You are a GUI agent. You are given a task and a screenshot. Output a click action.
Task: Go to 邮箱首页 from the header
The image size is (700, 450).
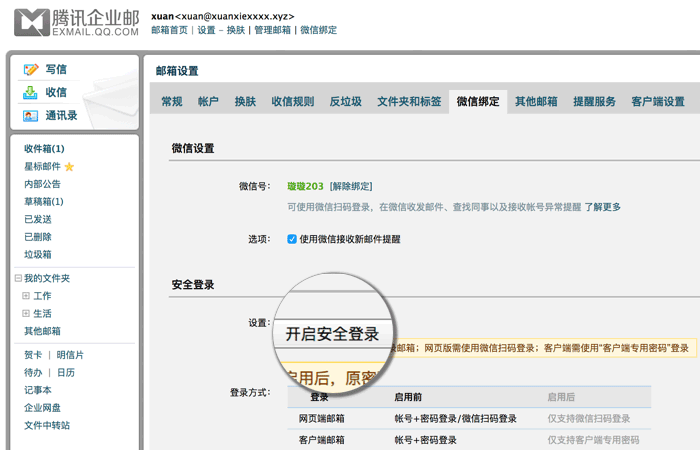coord(169,30)
